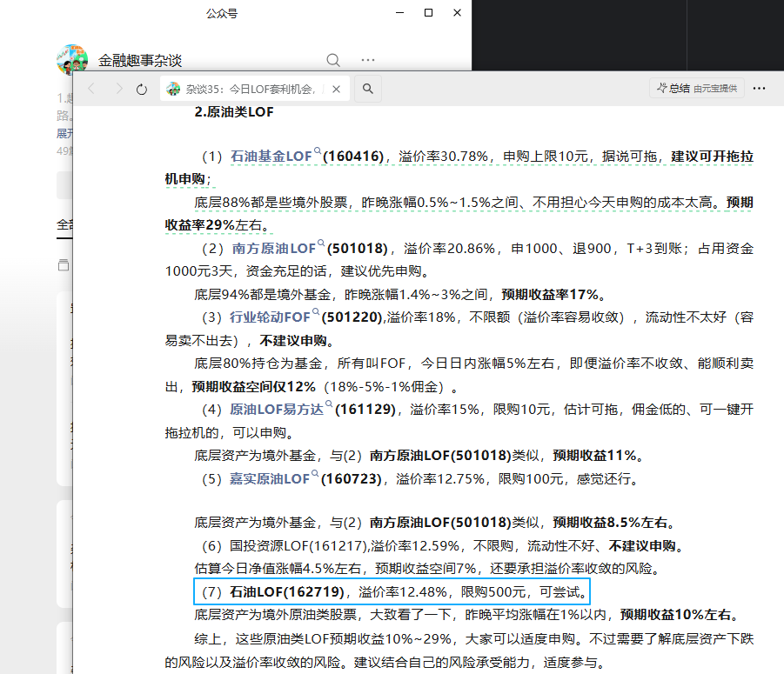Screen dimensions: 784x674
Task: Expand the account description with 展开
Action: (65, 133)
